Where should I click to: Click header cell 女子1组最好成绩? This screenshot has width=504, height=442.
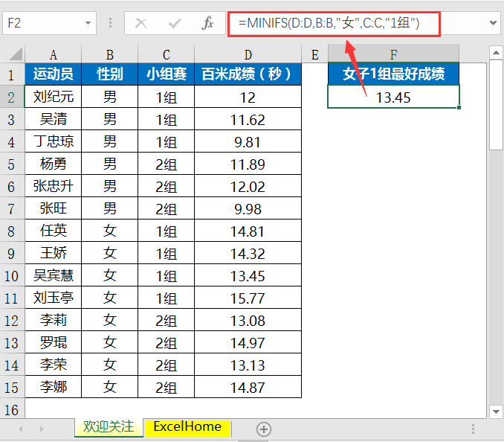click(394, 74)
